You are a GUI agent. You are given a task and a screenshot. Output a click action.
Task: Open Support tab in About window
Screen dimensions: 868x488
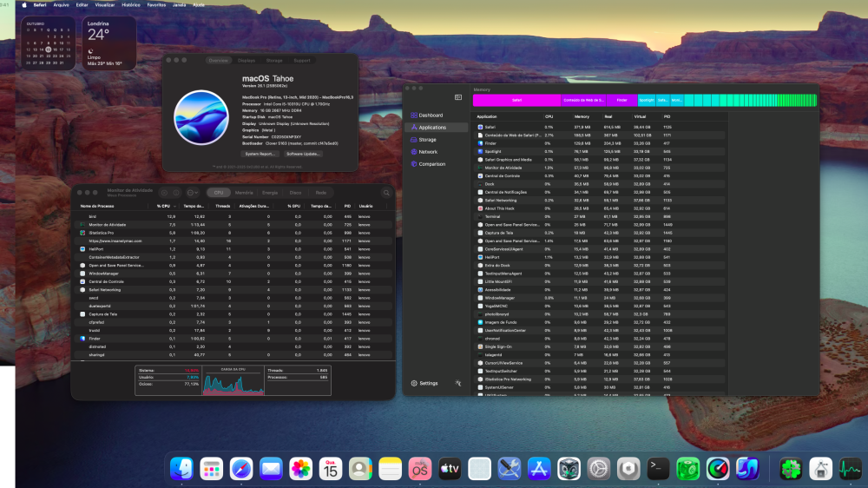(302, 61)
